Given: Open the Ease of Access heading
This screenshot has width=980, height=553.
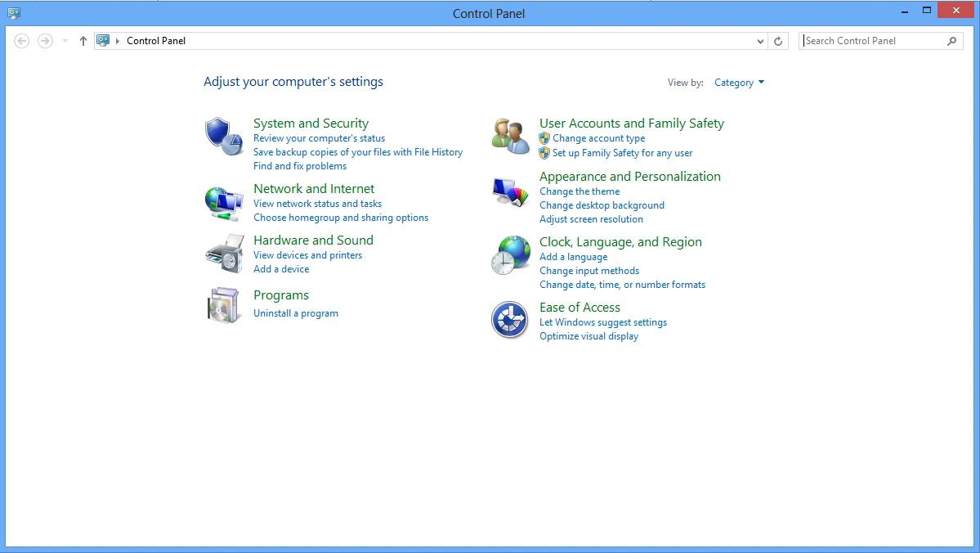Looking at the screenshot, I should (579, 307).
